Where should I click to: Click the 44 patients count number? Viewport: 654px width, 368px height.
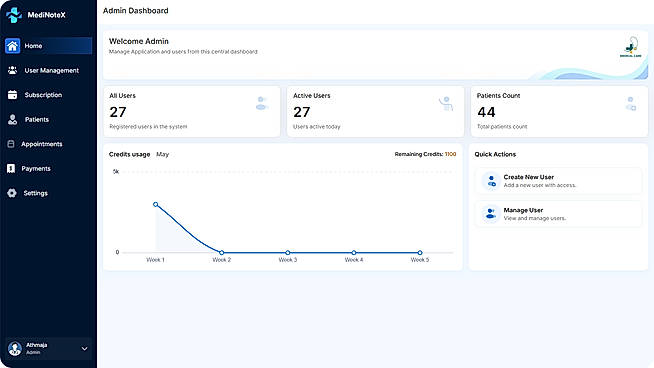486,112
